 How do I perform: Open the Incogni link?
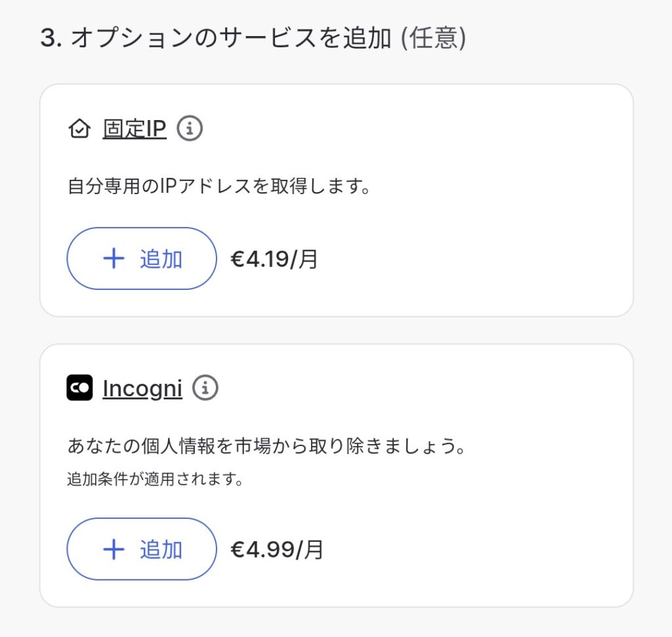142,388
